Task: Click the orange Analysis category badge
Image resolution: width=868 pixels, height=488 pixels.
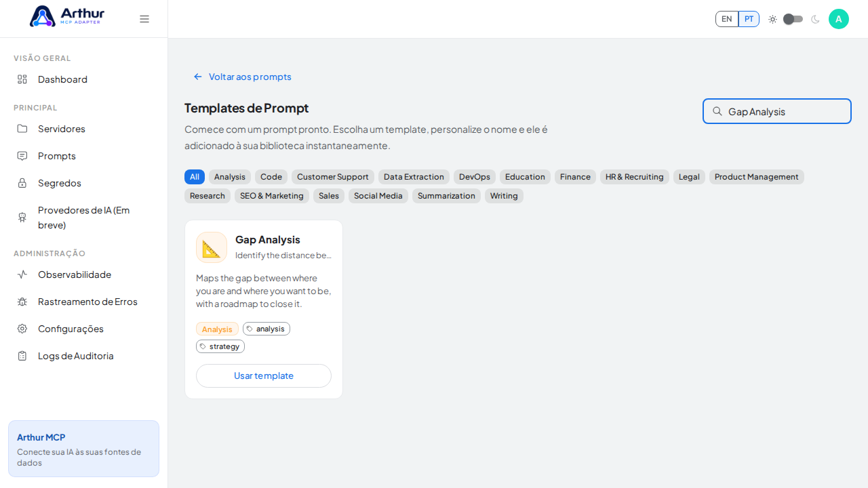Action: (217, 329)
